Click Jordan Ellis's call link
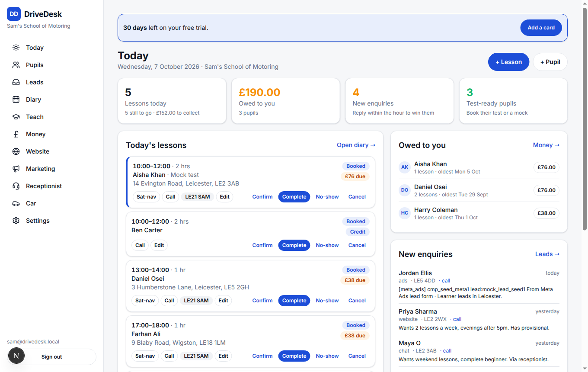 click(x=446, y=281)
